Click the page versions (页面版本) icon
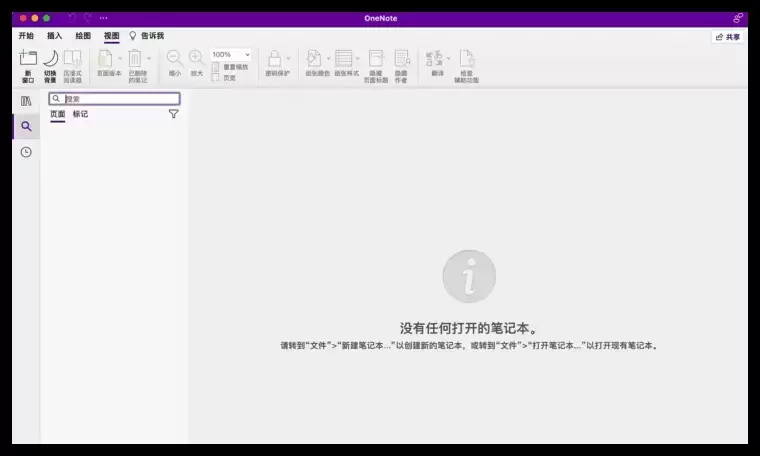The width and height of the screenshot is (760, 456). coord(105,59)
